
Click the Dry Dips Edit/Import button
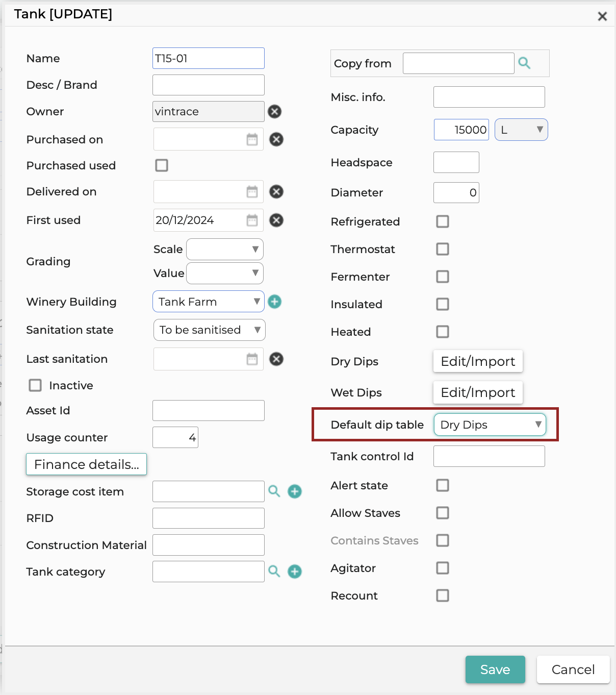pyautogui.click(x=478, y=361)
